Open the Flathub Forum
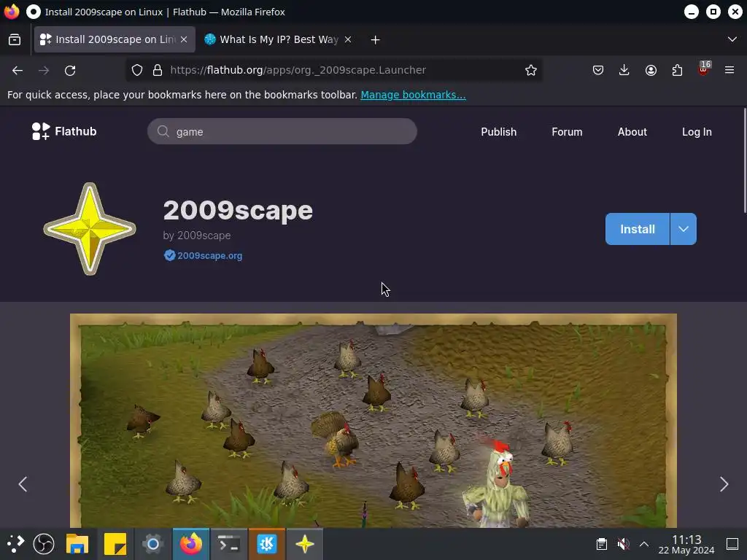Screen dimensions: 747x560 [567, 132]
